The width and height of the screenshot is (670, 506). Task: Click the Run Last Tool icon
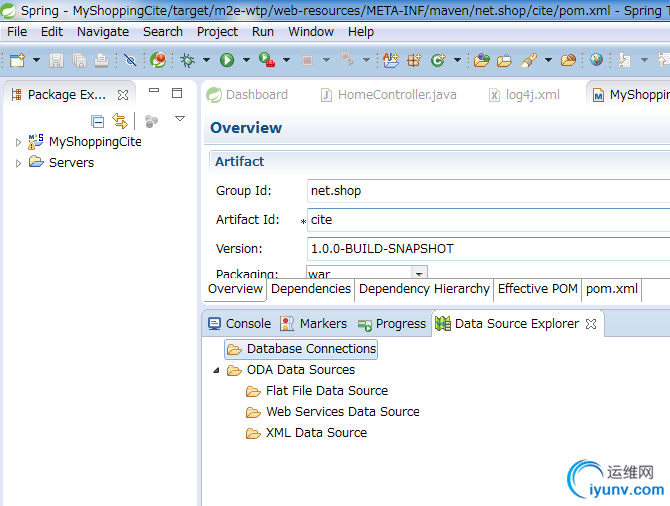click(x=267, y=60)
